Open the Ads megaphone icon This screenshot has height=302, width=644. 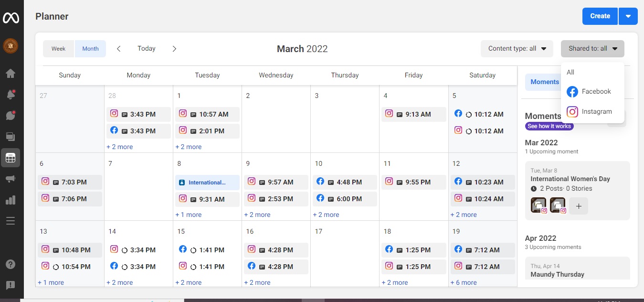coord(10,179)
